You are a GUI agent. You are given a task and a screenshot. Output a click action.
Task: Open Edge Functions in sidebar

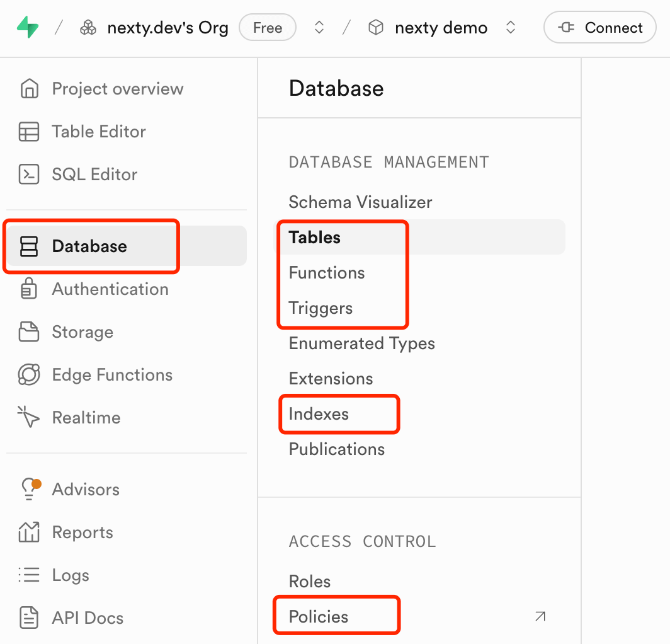coord(112,375)
